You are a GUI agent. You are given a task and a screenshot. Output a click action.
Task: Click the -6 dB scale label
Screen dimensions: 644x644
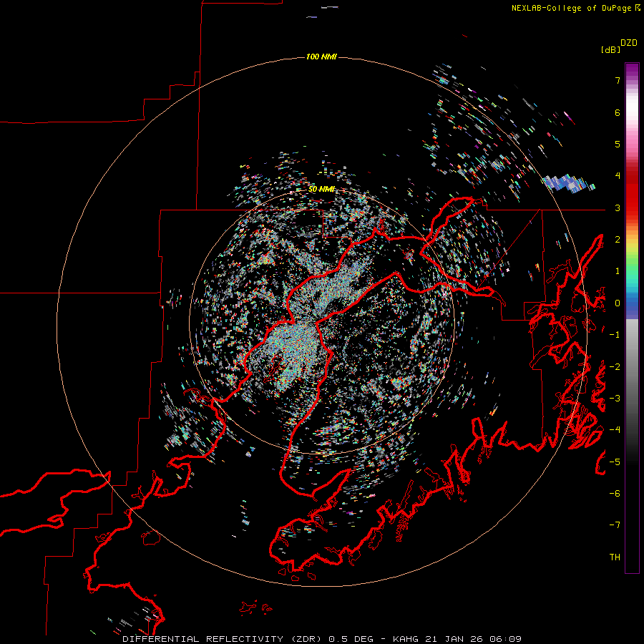click(615, 494)
